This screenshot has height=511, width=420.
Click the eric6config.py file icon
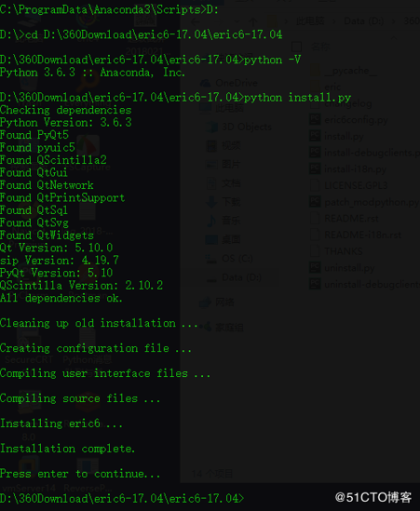tap(315, 119)
